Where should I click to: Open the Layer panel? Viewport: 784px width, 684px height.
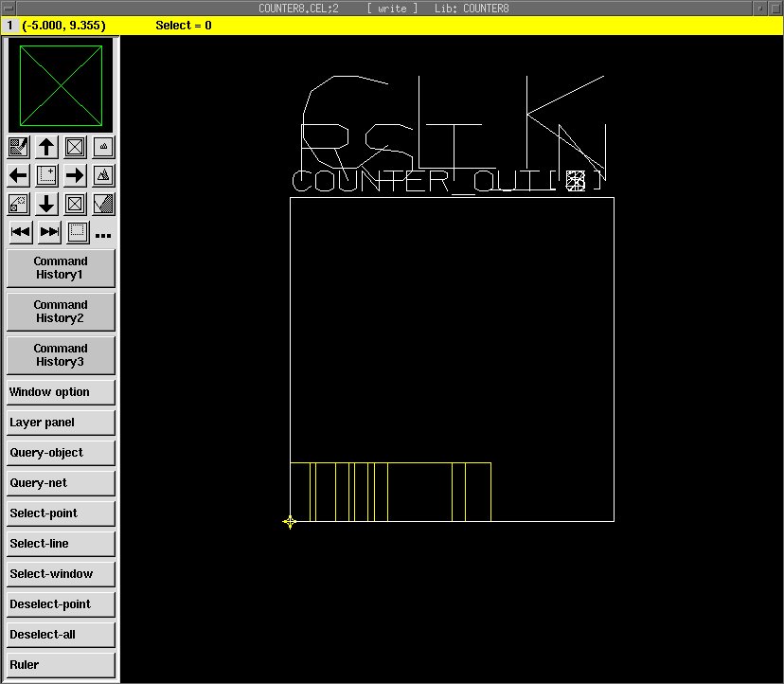pyautogui.click(x=61, y=423)
